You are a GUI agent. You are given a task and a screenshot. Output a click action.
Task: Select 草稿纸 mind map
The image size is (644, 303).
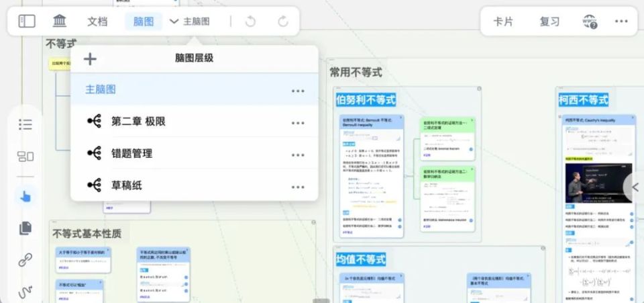195,185
